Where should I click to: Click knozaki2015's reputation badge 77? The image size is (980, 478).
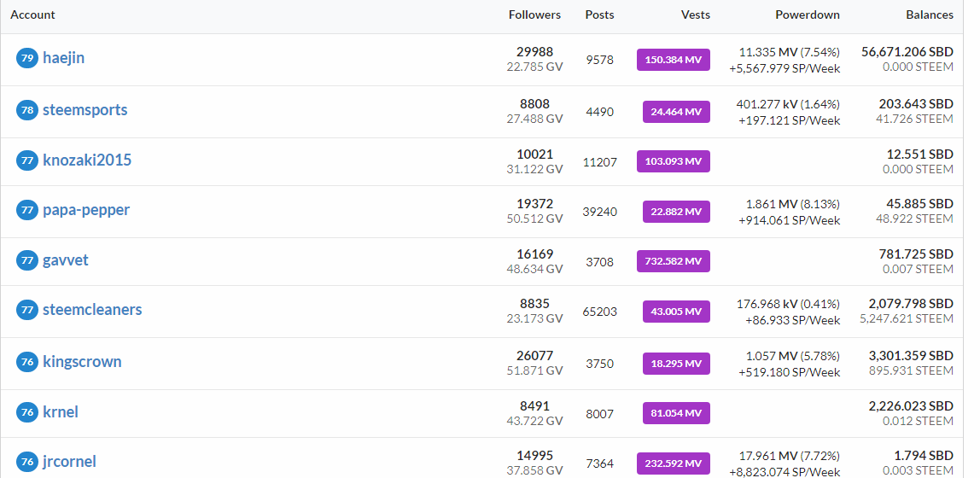[x=26, y=160]
